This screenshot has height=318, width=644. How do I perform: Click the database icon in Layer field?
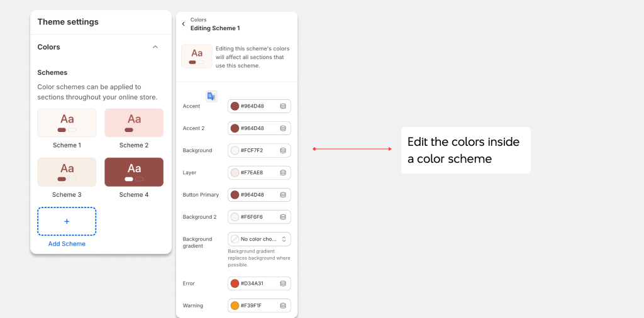pyautogui.click(x=283, y=173)
